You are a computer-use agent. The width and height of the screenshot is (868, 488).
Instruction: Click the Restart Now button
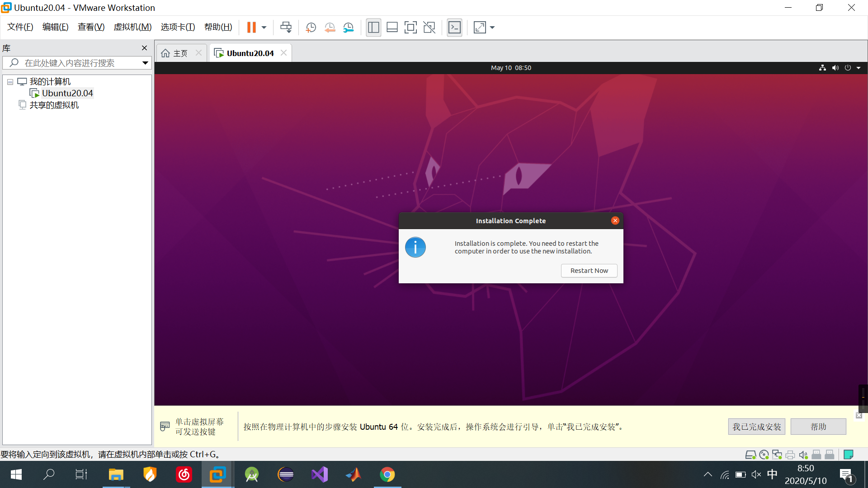[x=589, y=271]
